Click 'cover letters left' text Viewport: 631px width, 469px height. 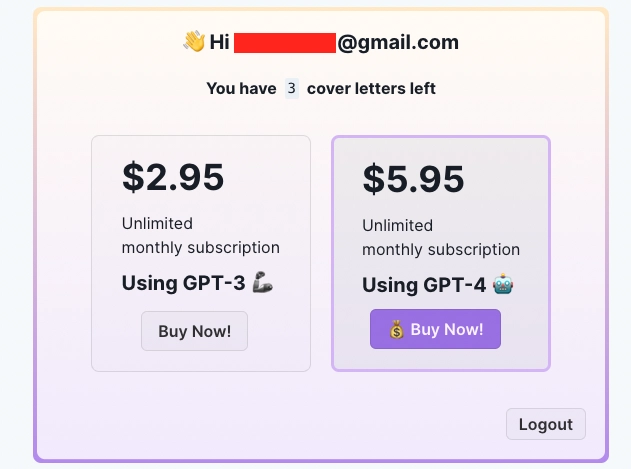pyautogui.click(x=371, y=89)
